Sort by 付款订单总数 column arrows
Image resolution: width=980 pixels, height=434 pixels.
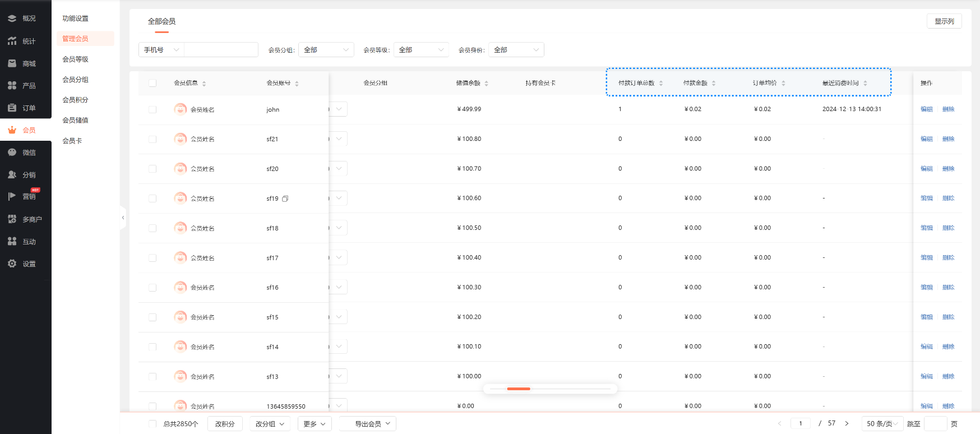(661, 83)
